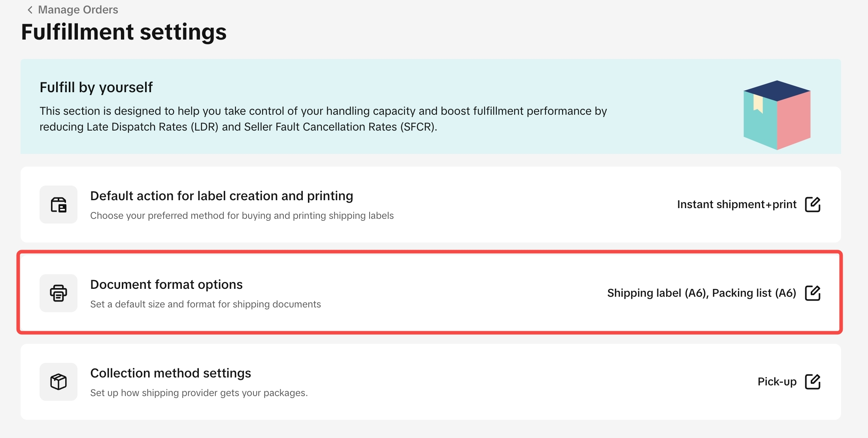Click Instant shipment+print value

pyautogui.click(x=736, y=205)
